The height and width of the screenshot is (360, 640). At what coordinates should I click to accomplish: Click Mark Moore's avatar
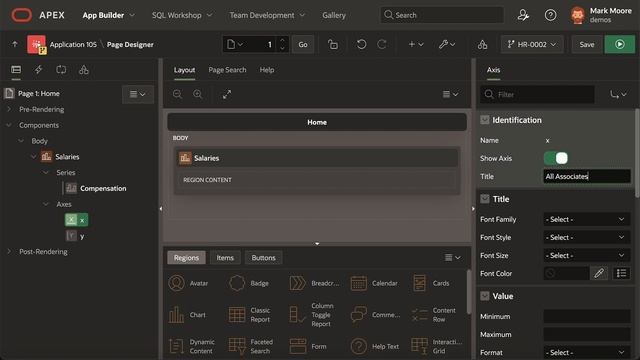[578, 16]
